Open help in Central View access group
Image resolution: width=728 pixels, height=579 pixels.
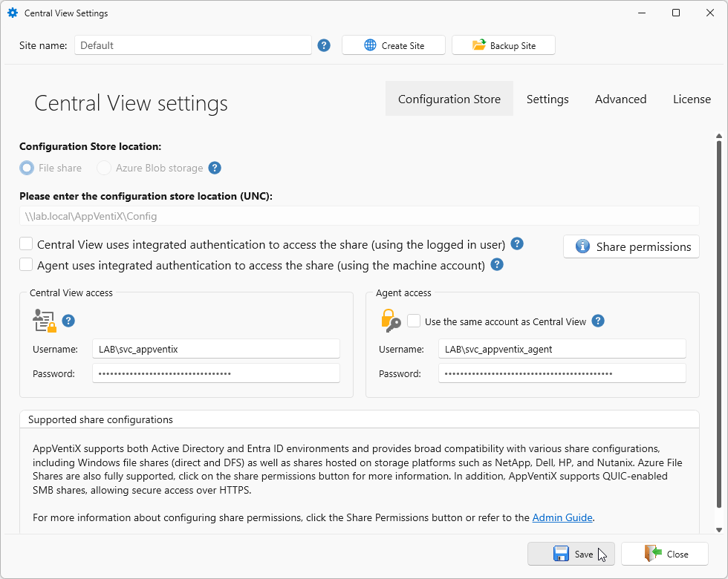pos(68,321)
